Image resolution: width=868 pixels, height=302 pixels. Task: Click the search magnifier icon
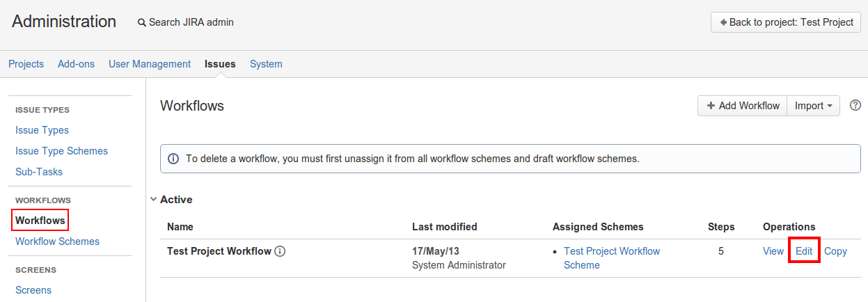point(142,22)
